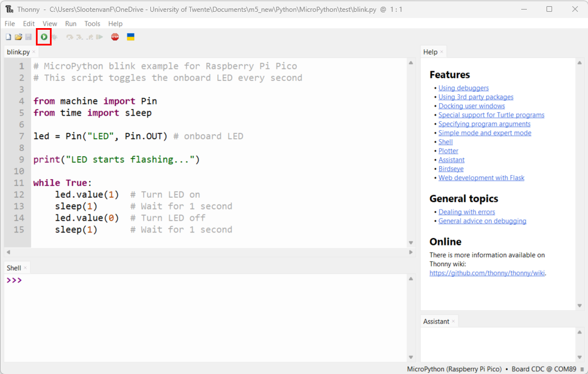Stop the backend with red STOP icon
The image size is (588, 374).
point(115,37)
